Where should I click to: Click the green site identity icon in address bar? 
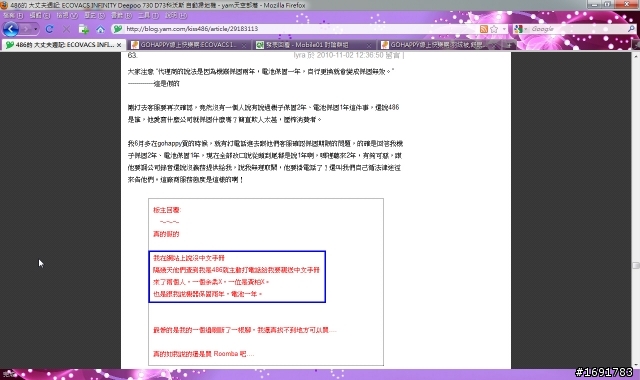pos(118,29)
